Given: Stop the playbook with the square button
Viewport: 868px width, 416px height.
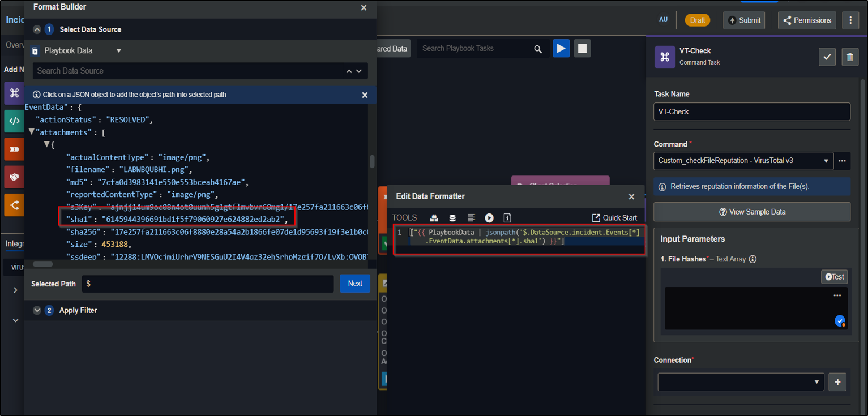Looking at the screenshot, I should coord(582,49).
